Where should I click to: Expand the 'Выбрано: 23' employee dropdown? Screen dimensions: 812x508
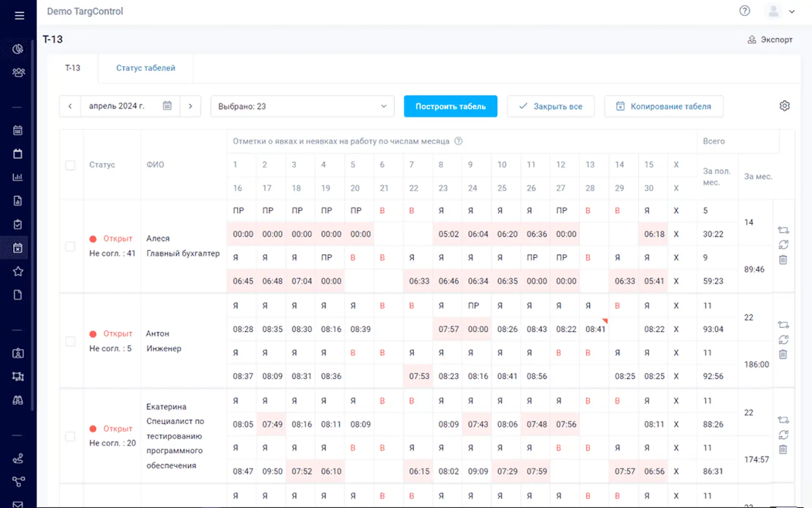tap(302, 107)
